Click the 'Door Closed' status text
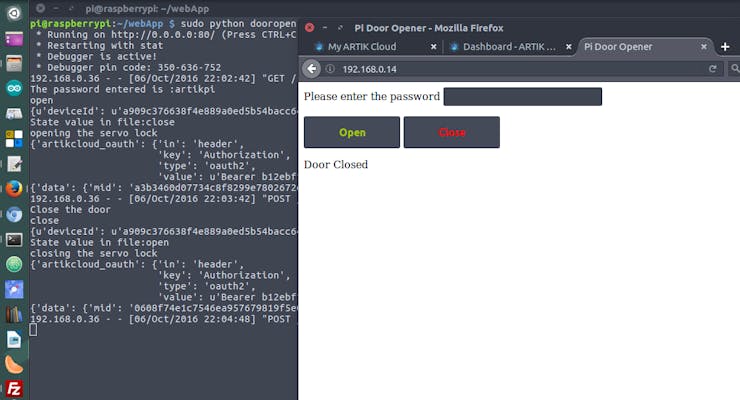This screenshot has width=740, height=400. (336, 165)
